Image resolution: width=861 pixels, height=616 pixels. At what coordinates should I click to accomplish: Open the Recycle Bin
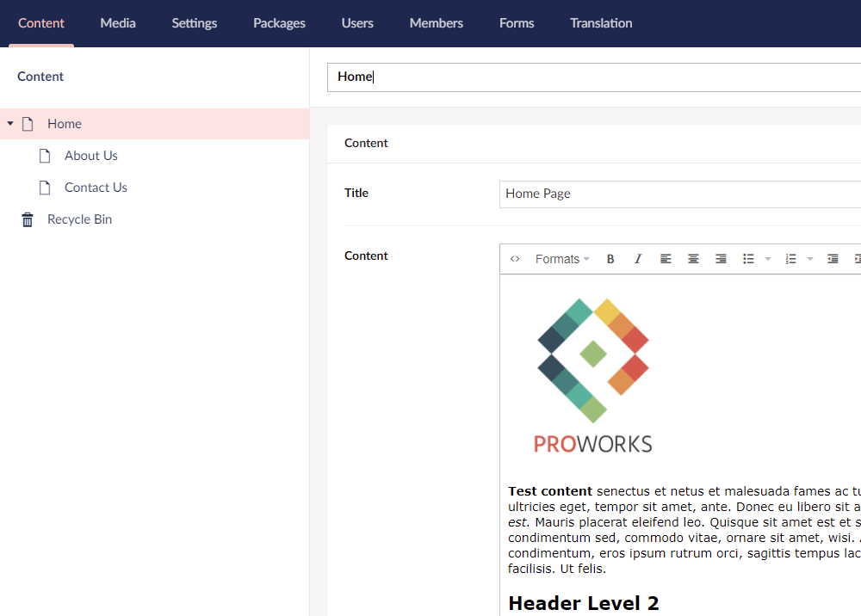pyautogui.click(x=79, y=219)
